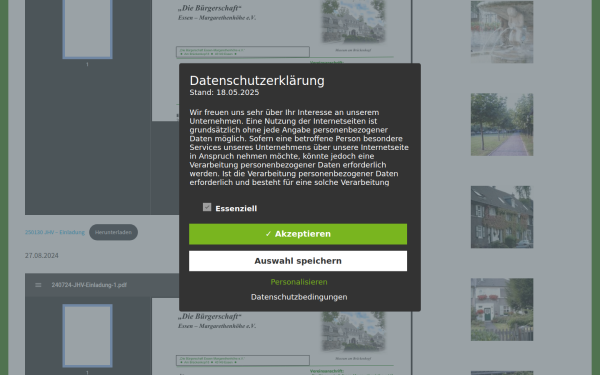Click the date text 27.08.2024
The height and width of the screenshot is (375, 600).
(42, 255)
